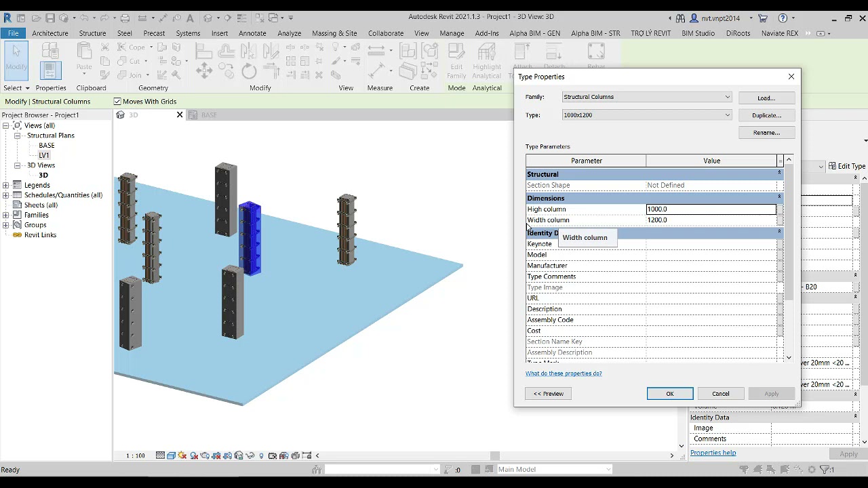Open the Type dropdown showing 1000x1200
Image resolution: width=868 pixels, height=488 pixels.
point(647,115)
